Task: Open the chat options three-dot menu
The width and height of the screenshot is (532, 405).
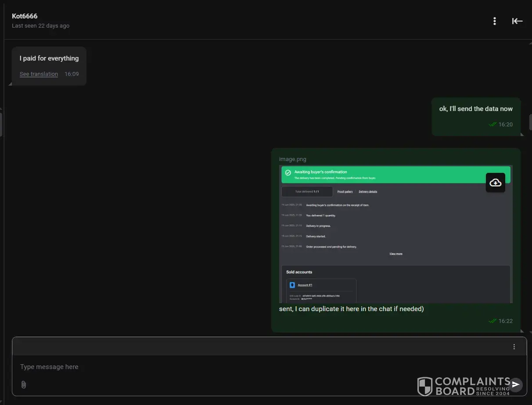Action: tap(495, 21)
